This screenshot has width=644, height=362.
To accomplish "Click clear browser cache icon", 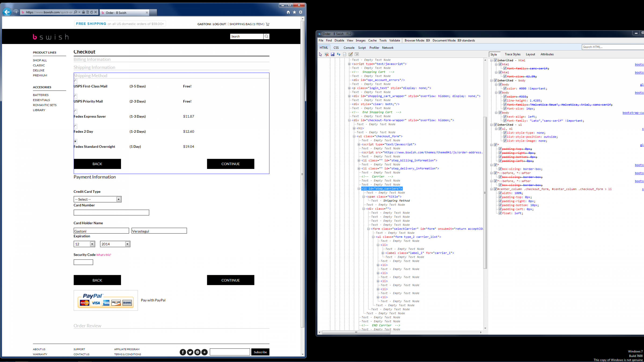I will (327, 54).
